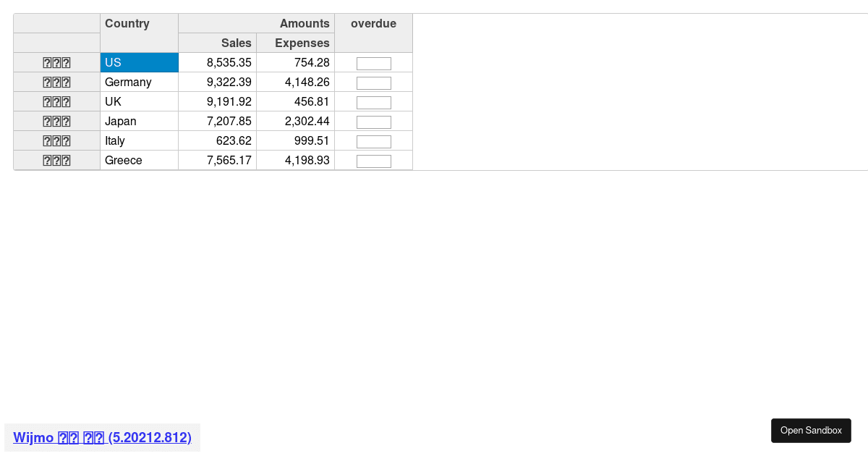Click the row header beside US
Screen dimensions: 868x456
click(56, 63)
